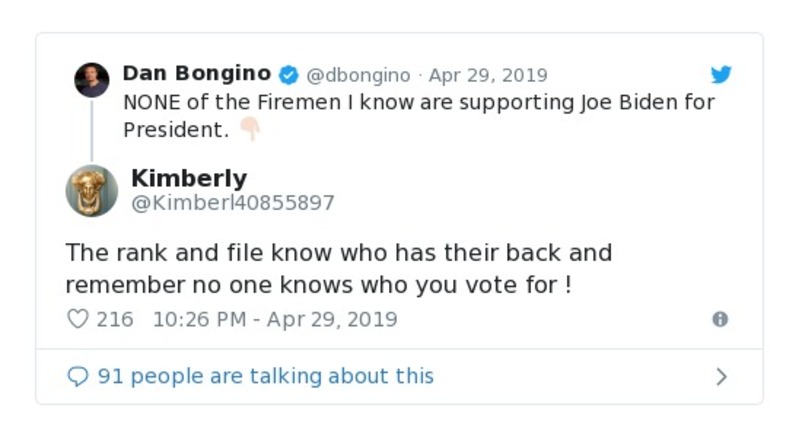Click Kimberly's reply text about rank and file
Screen dimensions: 799x443
click(x=338, y=268)
